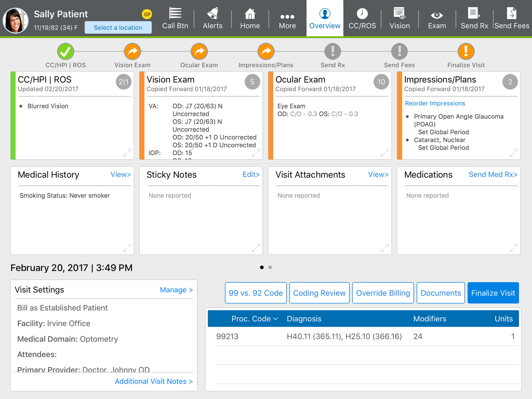Select a location for the patient

[x=118, y=27]
